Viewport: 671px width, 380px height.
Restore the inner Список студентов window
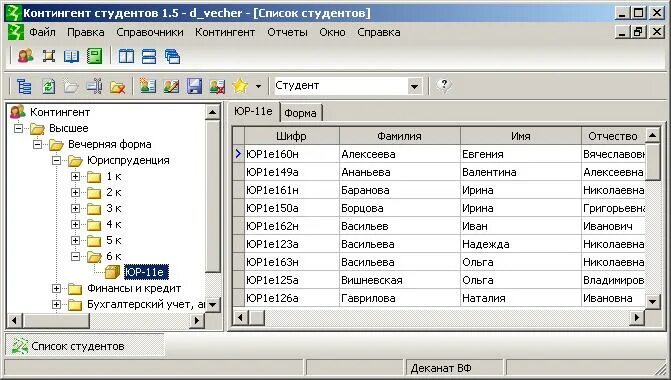click(x=638, y=32)
